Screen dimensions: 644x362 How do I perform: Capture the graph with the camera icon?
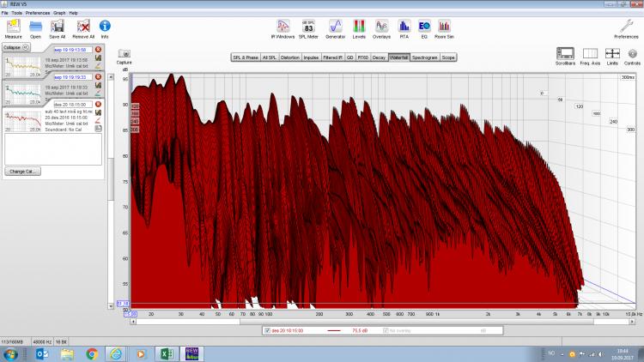124,54
